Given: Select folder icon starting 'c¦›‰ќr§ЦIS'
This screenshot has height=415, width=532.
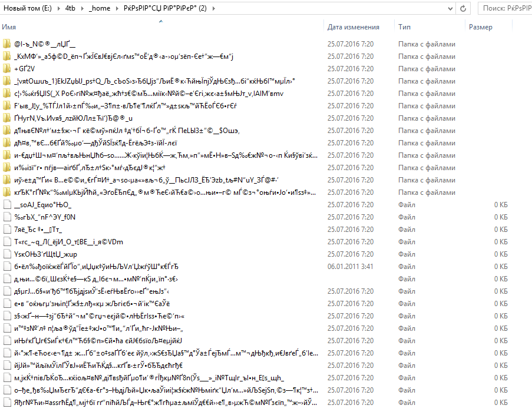Looking at the screenshot, I should pos(7,94).
